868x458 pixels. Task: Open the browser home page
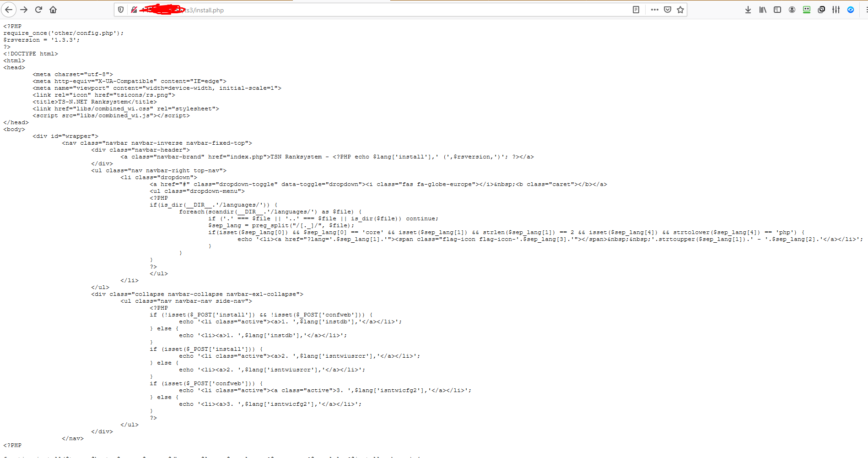point(53,10)
